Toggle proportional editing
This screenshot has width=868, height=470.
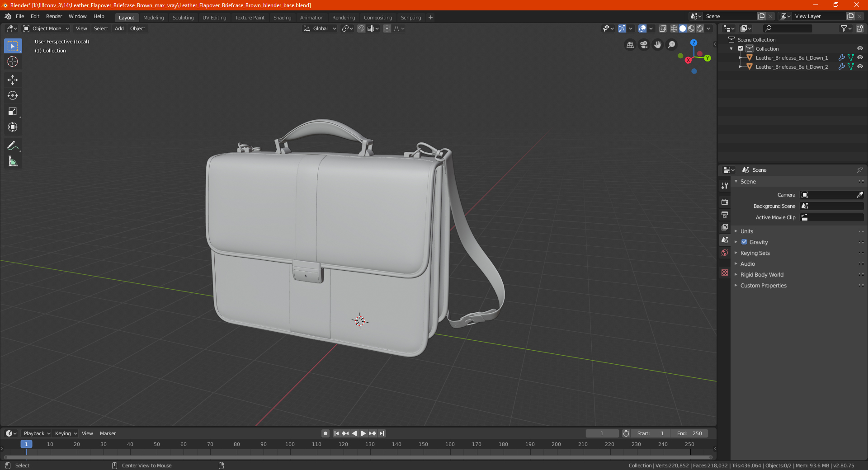[x=387, y=28]
